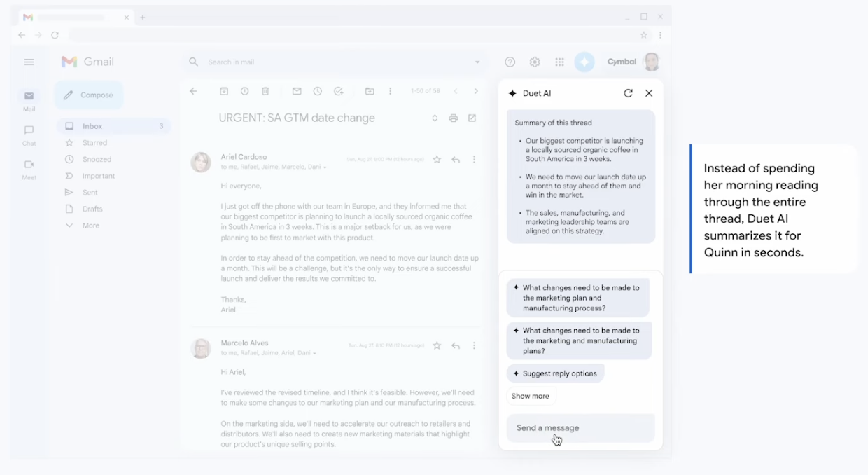Screen dimensions: 868x475
Task: Reply to Marcelo Alves's message
Action: pyautogui.click(x=456, y=345)
